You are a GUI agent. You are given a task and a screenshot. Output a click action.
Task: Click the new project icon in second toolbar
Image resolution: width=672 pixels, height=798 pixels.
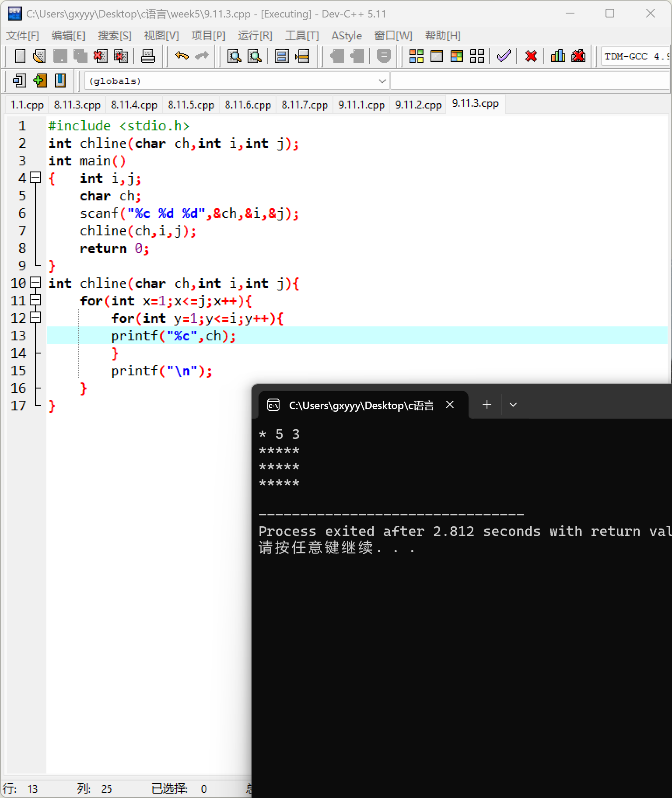(x=20, y=80)
